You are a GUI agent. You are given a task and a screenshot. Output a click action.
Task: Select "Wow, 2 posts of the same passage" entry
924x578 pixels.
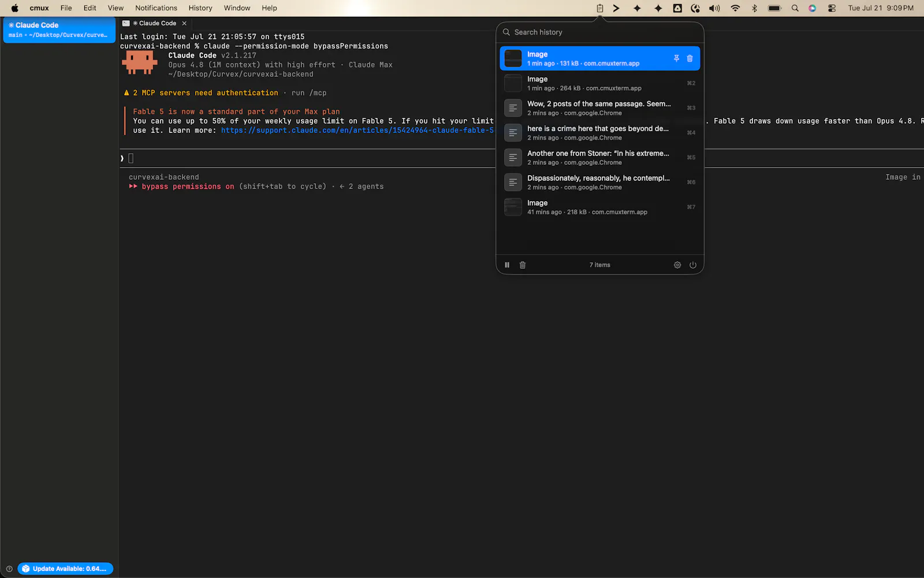click(600, 108)
